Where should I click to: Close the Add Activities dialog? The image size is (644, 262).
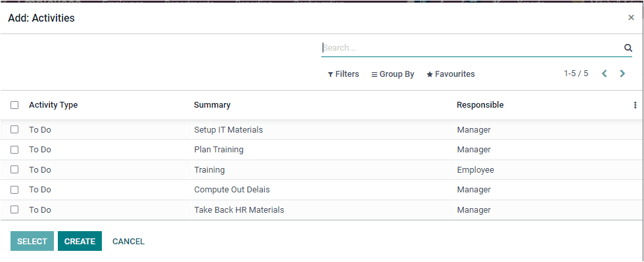pyautogui.click(x=632, y=18)
